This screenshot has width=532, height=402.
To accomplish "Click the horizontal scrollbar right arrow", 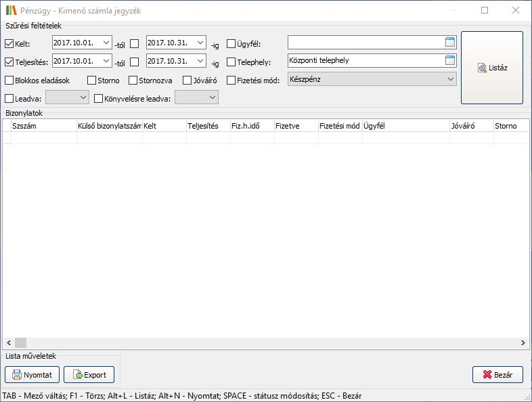I will (523, 342).
